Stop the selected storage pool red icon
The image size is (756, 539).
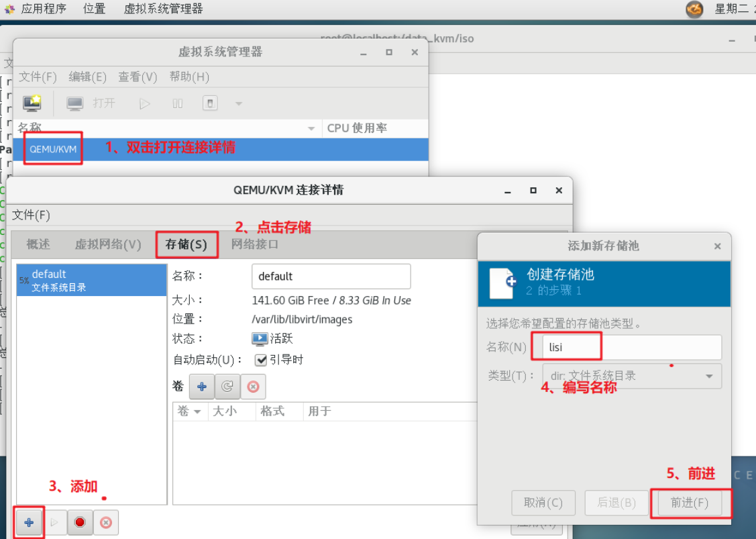coord(80,522)
